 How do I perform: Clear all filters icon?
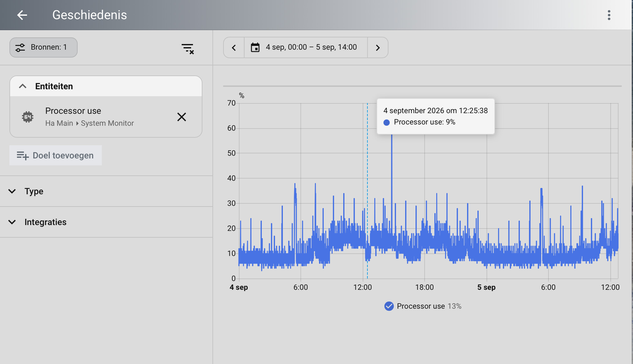point(188,48)
